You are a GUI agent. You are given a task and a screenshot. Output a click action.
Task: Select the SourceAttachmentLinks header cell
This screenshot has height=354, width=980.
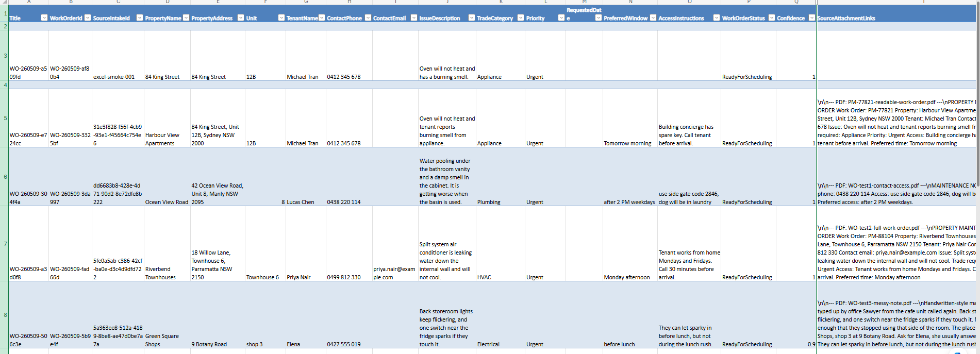pos(896,14)
